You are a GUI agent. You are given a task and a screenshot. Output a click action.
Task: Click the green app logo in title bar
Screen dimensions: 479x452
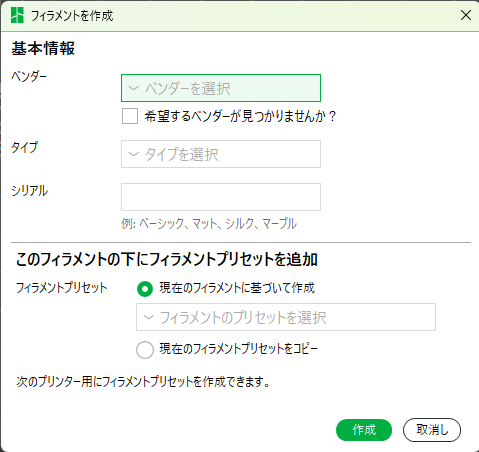pyautogui.click(x=17, y=15)
